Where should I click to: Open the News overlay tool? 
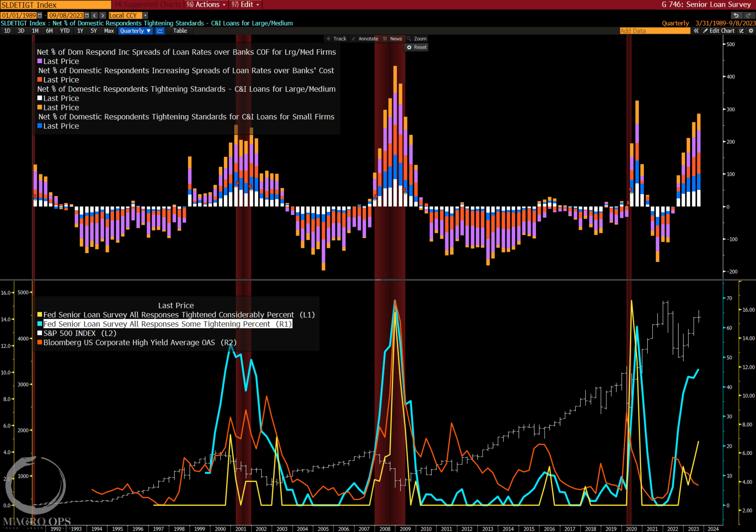coord(392,39)
